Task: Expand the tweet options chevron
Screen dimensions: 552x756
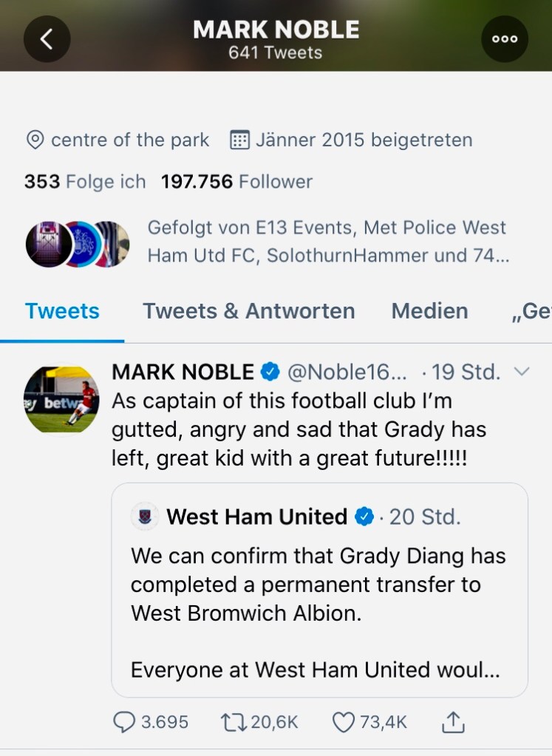Action: pos(522,372)
